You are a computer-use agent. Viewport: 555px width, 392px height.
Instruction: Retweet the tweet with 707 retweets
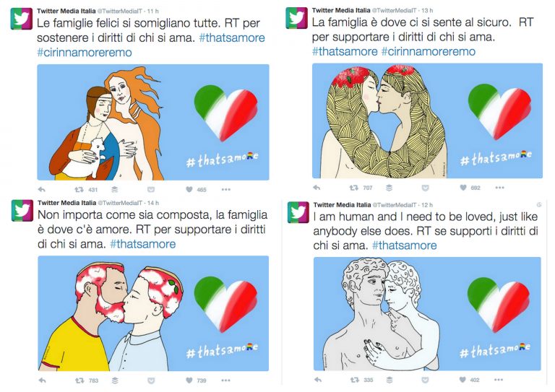pyautogui.click(x=353, y=188)
